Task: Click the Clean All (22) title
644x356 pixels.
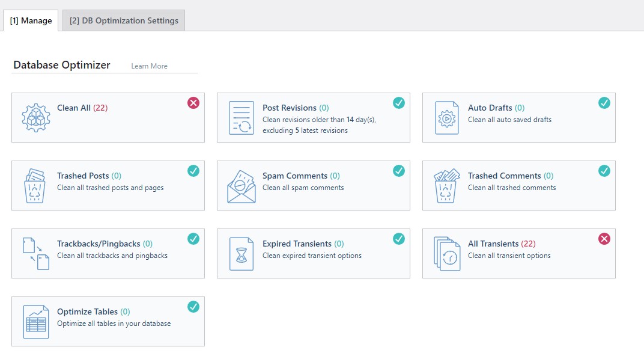Action: 82,108
